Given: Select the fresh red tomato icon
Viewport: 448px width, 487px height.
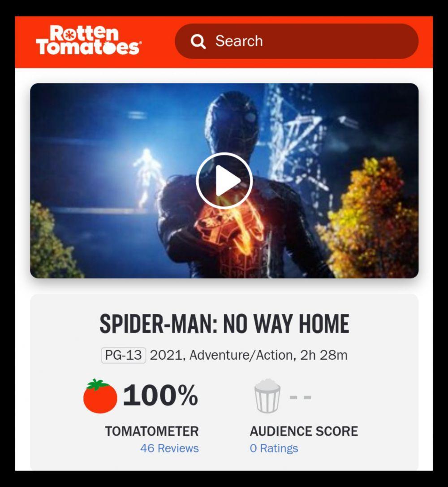Looking at the screenshot, I should tap(100, 396).
